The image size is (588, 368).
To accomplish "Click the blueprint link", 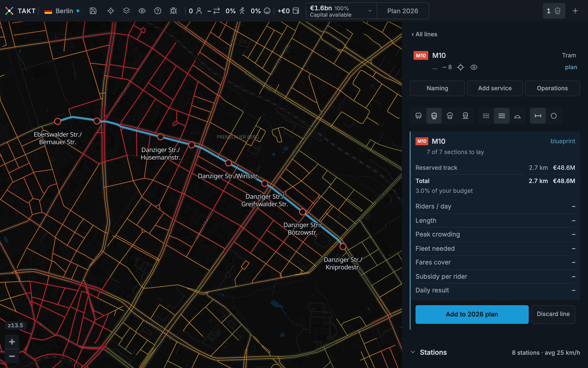I will (563, 141).
